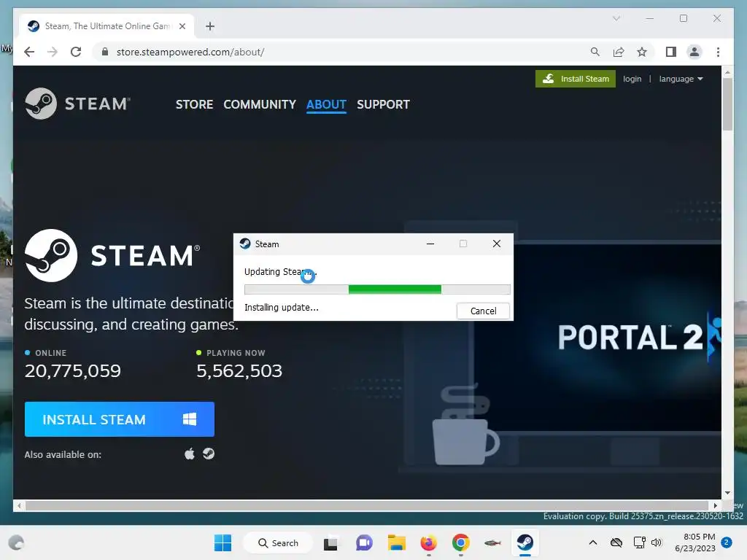Close the Steam updater dialog
Screen dimensions: 747x560
(x=496, y=244)
